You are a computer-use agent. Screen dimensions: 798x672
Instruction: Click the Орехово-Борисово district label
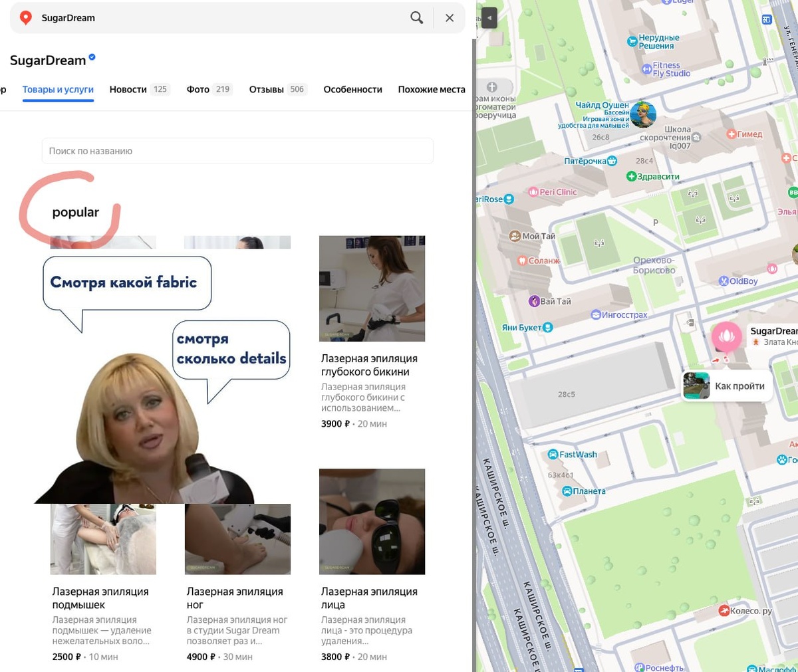coord(654,265)
